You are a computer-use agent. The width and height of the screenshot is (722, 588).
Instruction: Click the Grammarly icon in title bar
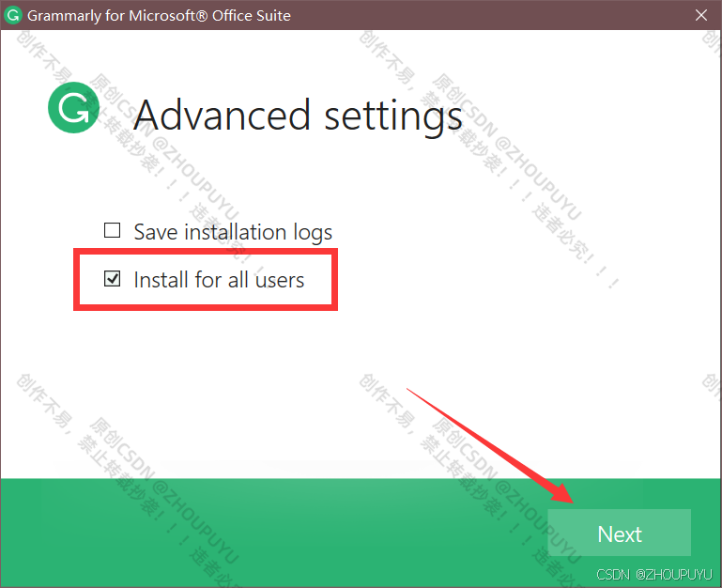[x=13, y=15]
